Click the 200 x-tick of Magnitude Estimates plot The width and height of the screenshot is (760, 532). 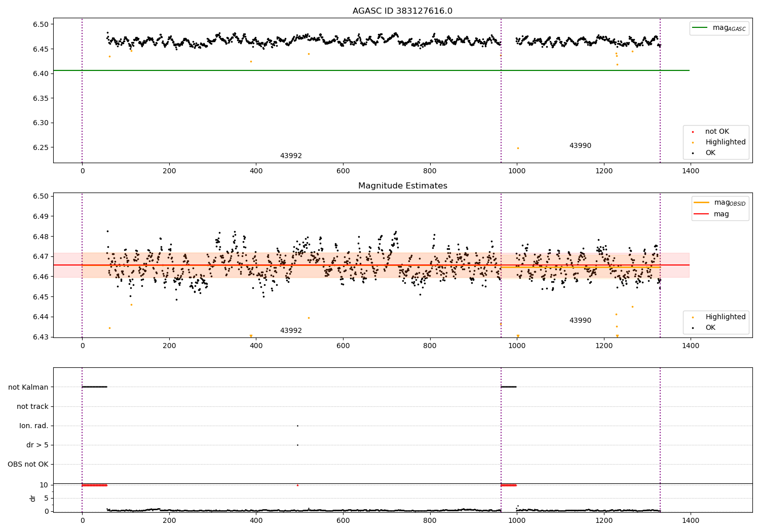169,346
